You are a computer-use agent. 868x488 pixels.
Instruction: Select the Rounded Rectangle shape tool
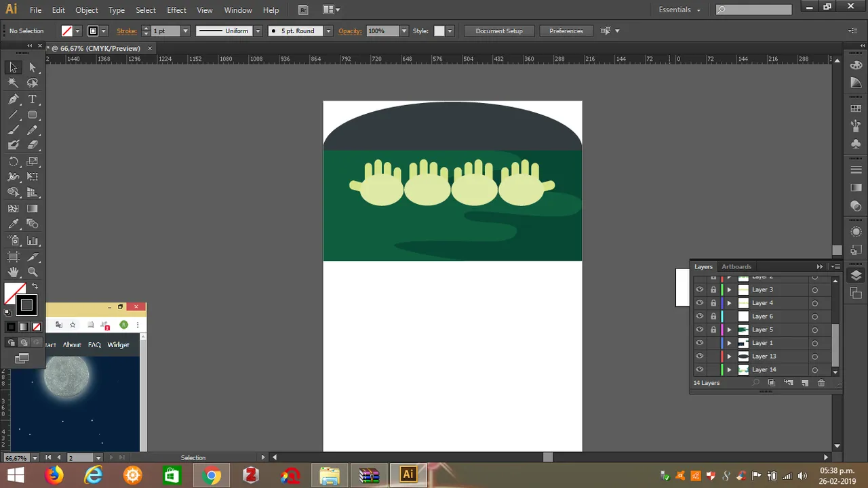point(32,115)
